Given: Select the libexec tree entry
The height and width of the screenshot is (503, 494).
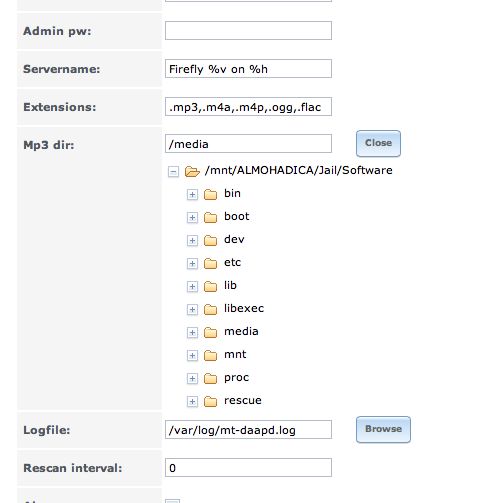Looking at the screenshot, I should coord(244,308).
